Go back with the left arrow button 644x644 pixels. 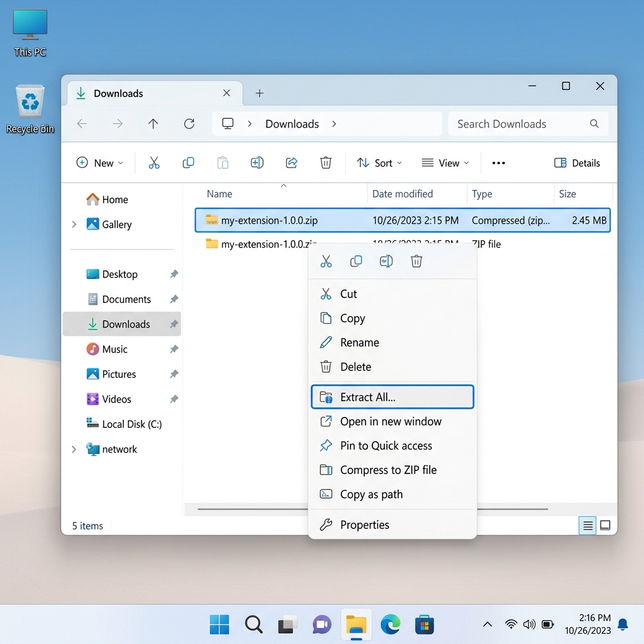pos(82,124)
